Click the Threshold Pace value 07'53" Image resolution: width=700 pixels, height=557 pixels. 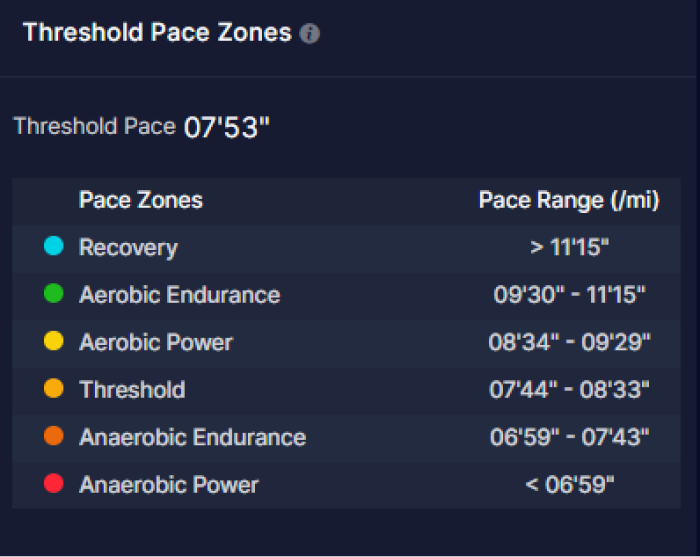[227, 129]
